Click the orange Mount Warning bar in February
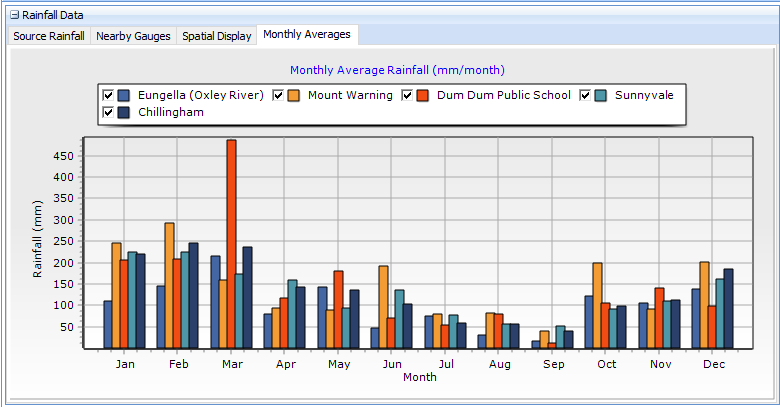Screen dimensions: 780x407 (x=170, y=285)
